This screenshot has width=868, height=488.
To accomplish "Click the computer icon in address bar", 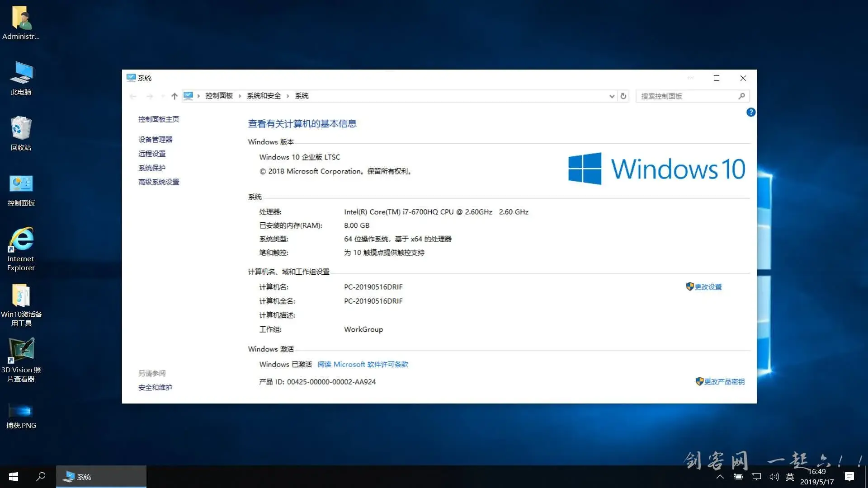I will click(x=188, y=95).
